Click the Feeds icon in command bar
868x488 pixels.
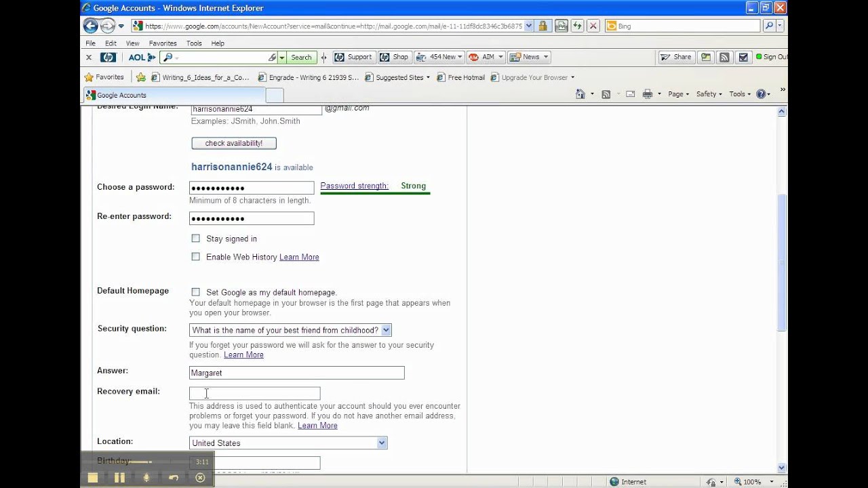pos(606,94)
